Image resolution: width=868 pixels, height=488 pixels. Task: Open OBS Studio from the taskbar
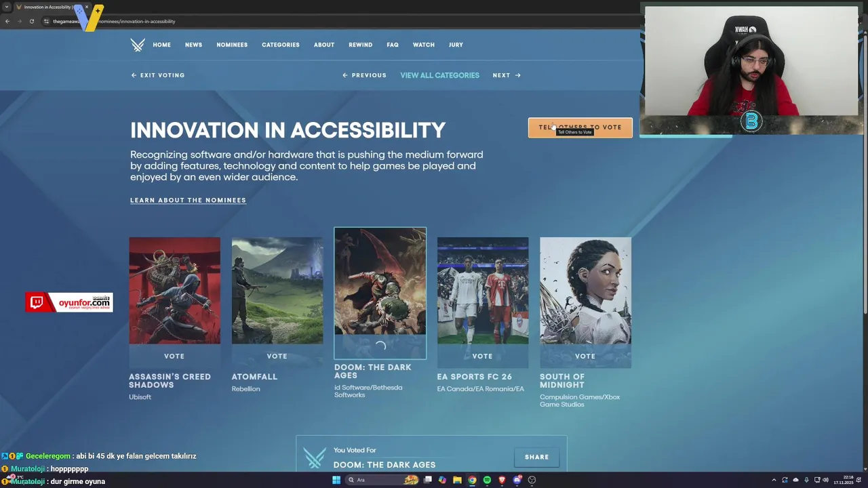pos(532,480)
